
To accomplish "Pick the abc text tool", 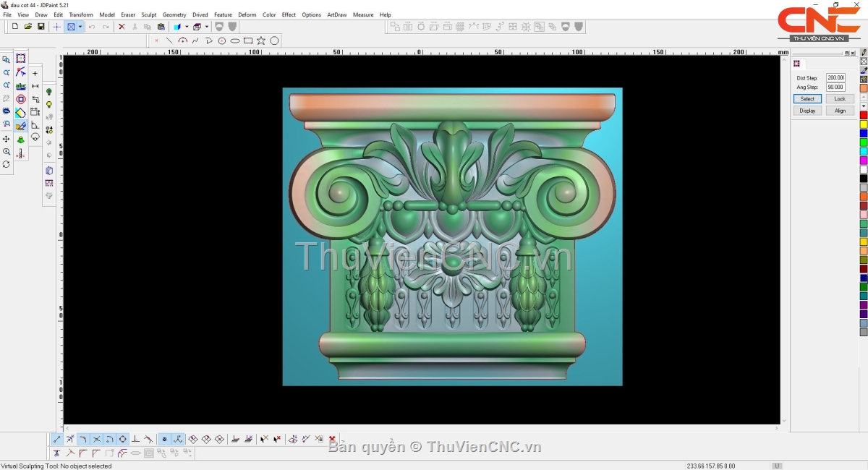I will coord(20,86).
